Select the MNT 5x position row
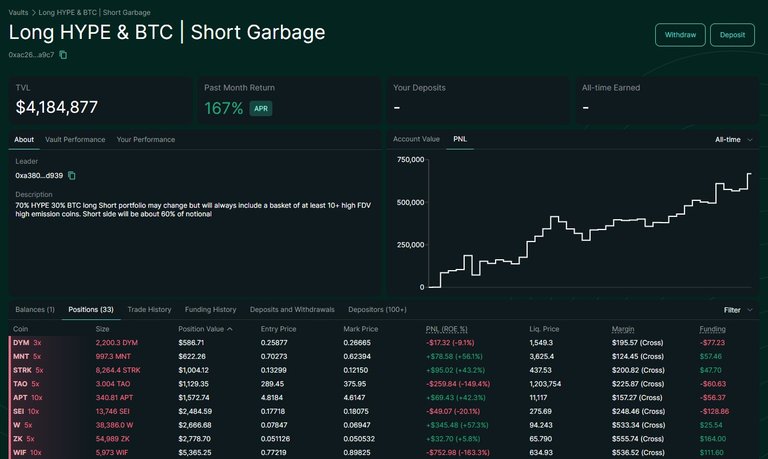Image resolution: width=768 pixels, height=459 pixels. click(384, 357)
